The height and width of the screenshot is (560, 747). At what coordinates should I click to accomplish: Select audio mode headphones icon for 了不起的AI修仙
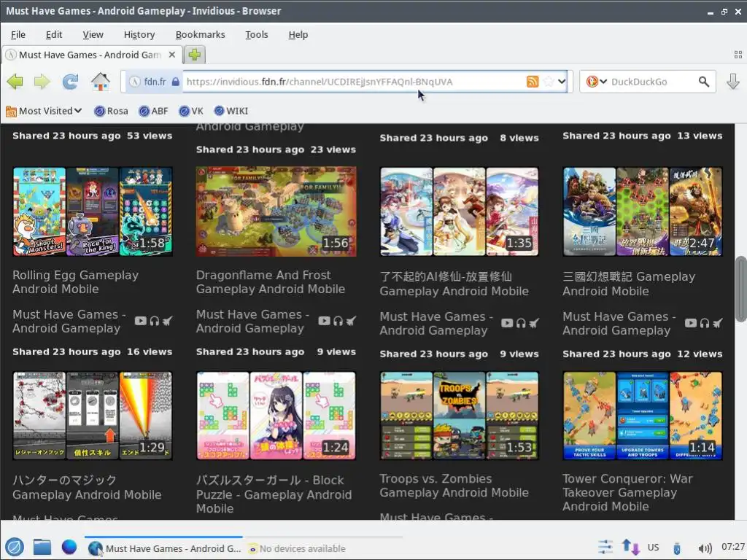pos(521,324)
